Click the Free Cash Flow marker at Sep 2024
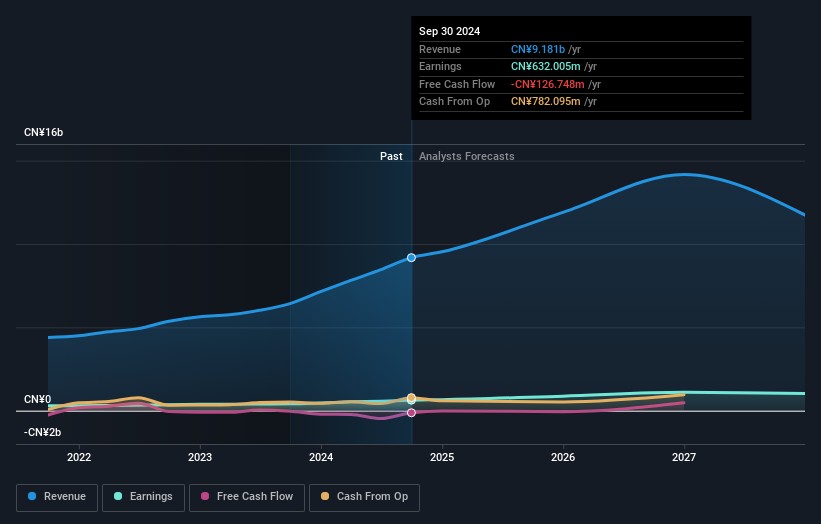The width and height of the screenshot is (821, 524). coord(412,413)
